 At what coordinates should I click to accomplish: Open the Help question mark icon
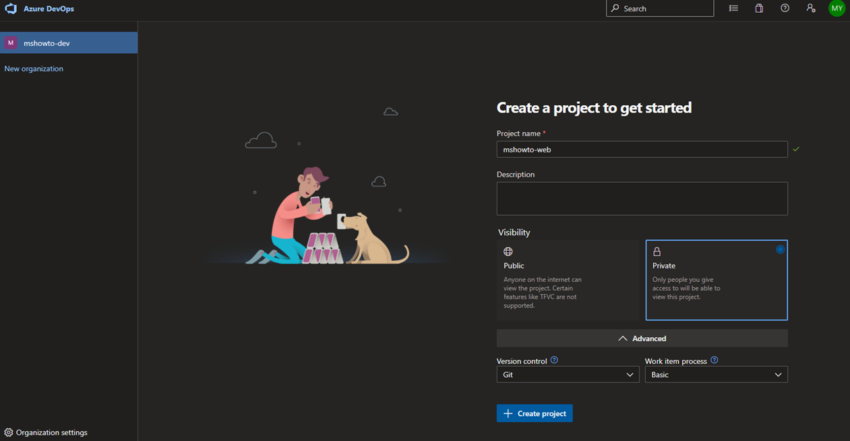coord(785,8)
